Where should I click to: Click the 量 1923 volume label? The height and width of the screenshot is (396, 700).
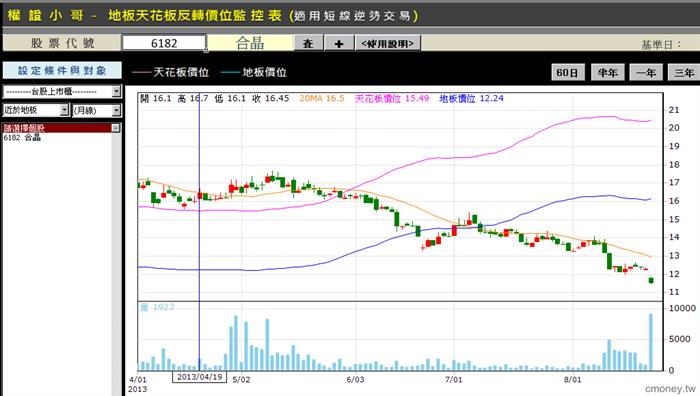coord(157,307)
